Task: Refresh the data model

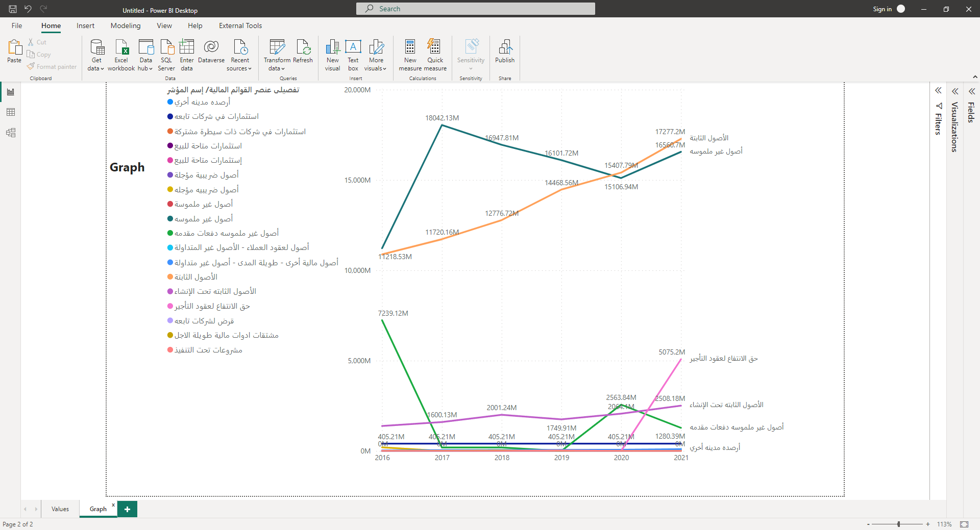Action: pyautogui.click(x=303, y=54)
